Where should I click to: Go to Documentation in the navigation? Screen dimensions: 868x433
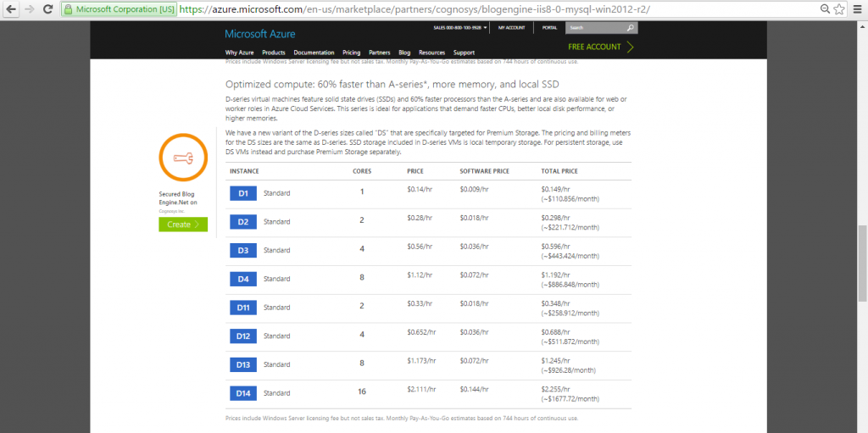tap(314, 53)
